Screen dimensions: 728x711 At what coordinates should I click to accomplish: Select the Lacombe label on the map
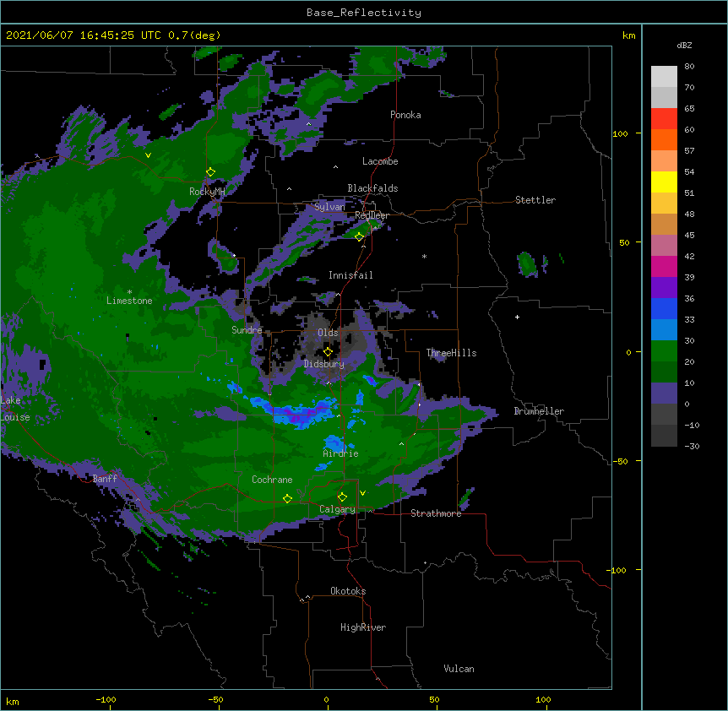pos(380,161)
